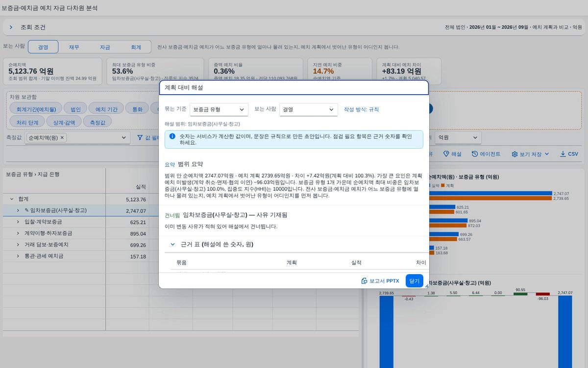Image resolution: width=588 pixels, height=368 pixels.
Task: Click the 묶음 column header in 근거 표
Action: click(x=181, y=263)
